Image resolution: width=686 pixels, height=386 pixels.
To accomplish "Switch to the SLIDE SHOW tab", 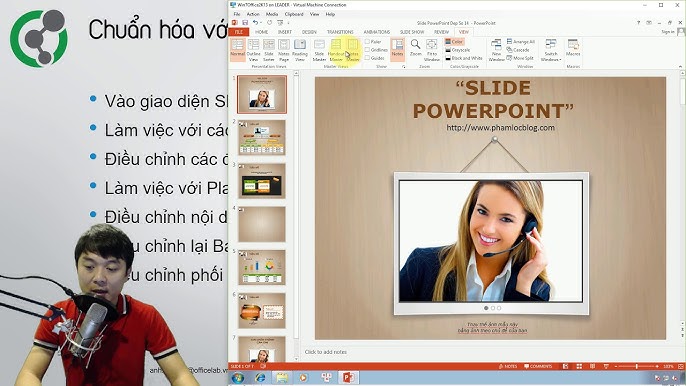I will point(412,32).
